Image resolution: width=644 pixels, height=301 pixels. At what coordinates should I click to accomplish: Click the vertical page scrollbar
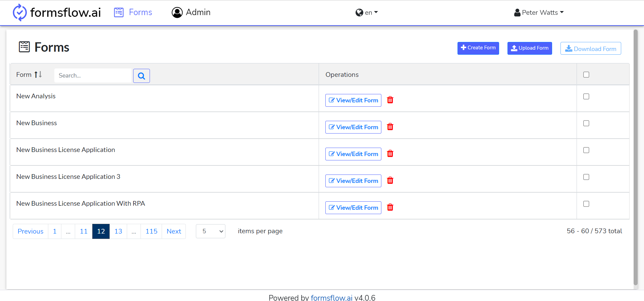pyautogui.click(x=635, y=158)
